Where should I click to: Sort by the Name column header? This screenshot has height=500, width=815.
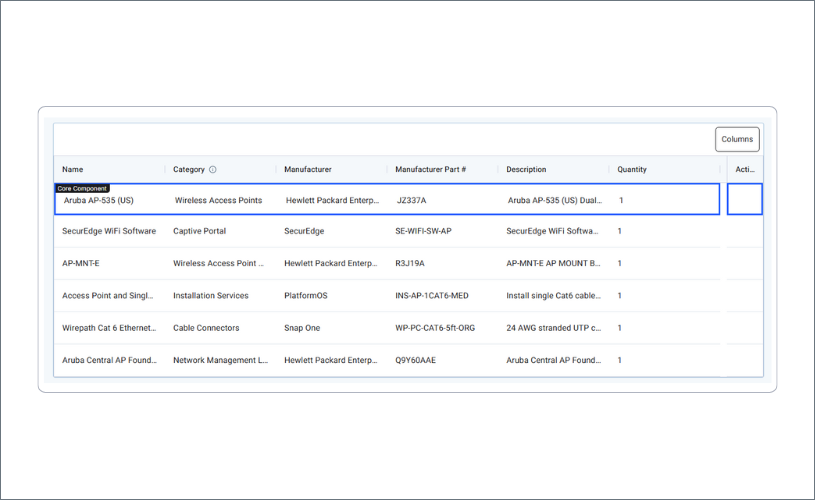(73, 169)
